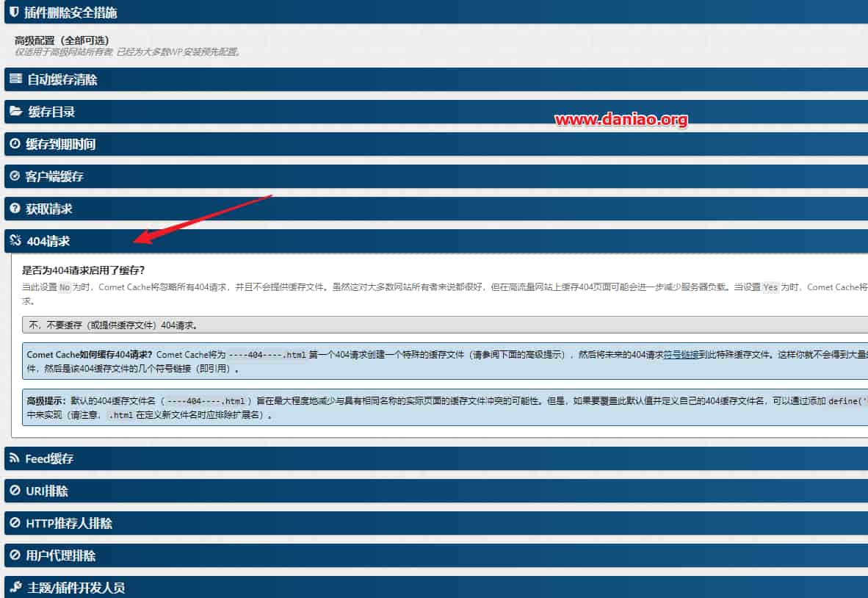This screenshot has height=598, width=868.
Task: Click the broken link icon beside 404请求
Action: click(x=15, y=240)
